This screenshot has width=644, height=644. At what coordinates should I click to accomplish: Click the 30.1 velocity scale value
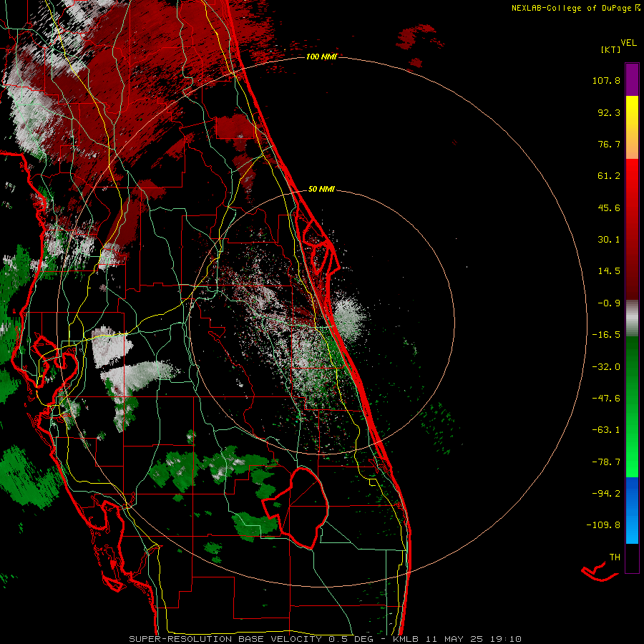tap(609, 240)
